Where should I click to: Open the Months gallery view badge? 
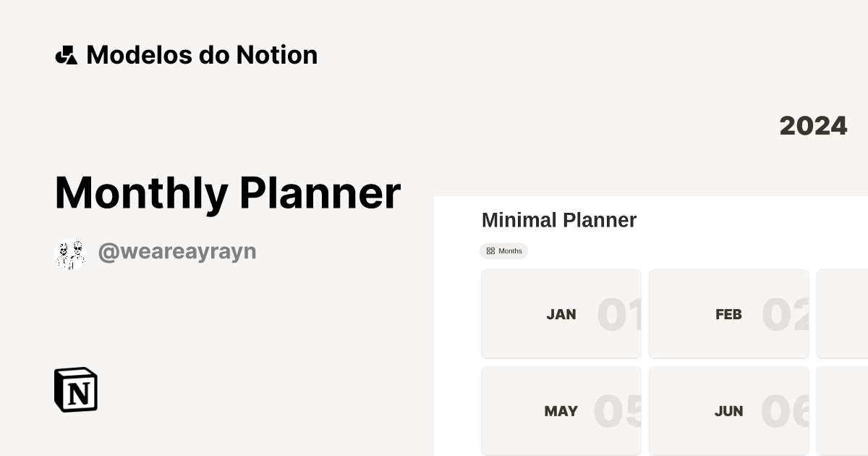pyautogui.click(x=504, y=251)
